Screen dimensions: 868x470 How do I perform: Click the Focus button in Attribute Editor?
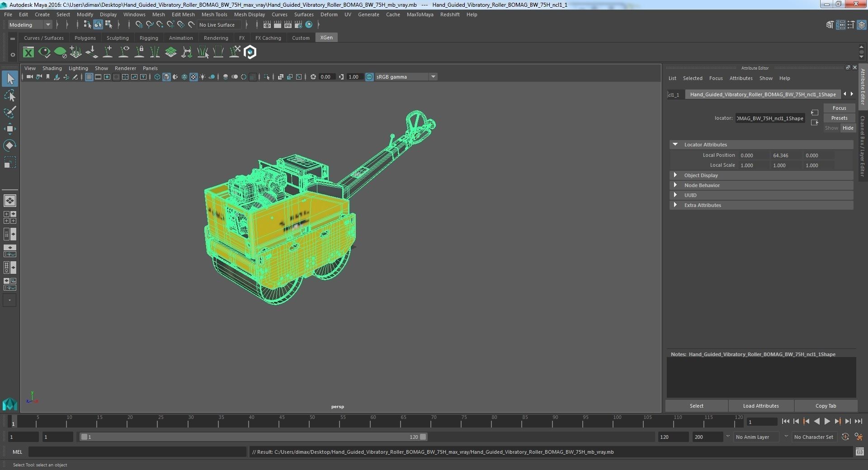(x=839, y=108)
